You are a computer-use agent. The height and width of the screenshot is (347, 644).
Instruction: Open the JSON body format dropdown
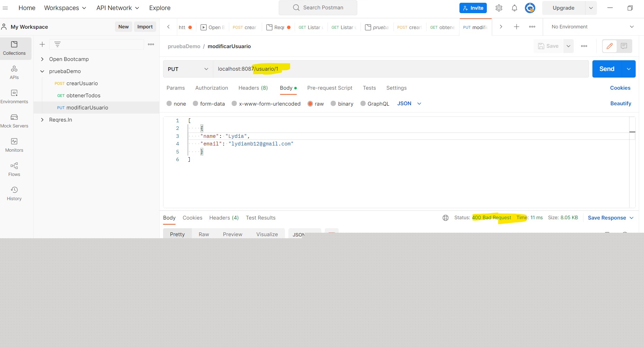point(409,104)
